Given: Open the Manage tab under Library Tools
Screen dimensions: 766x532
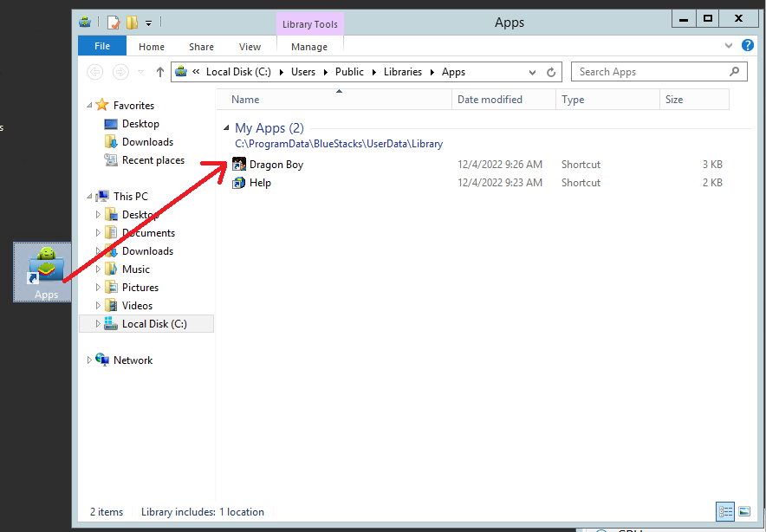Looking at the screenshot, I should (309, 47).
